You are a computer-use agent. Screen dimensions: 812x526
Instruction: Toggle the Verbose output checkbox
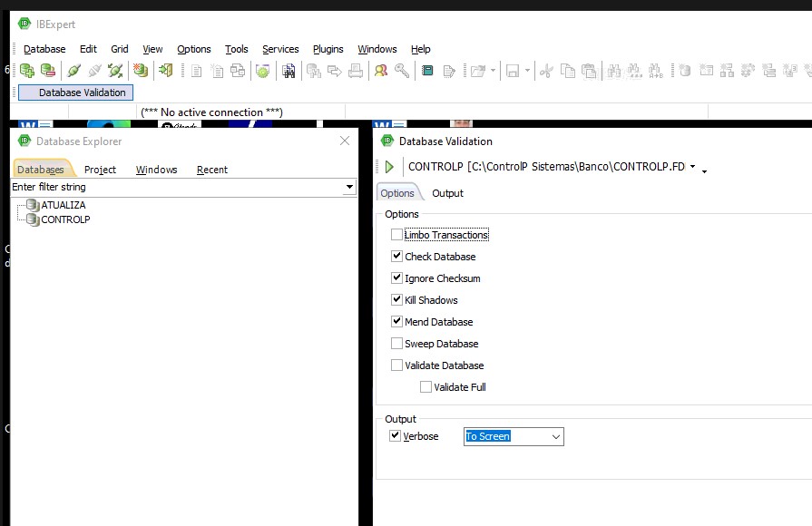coord(395,436)
